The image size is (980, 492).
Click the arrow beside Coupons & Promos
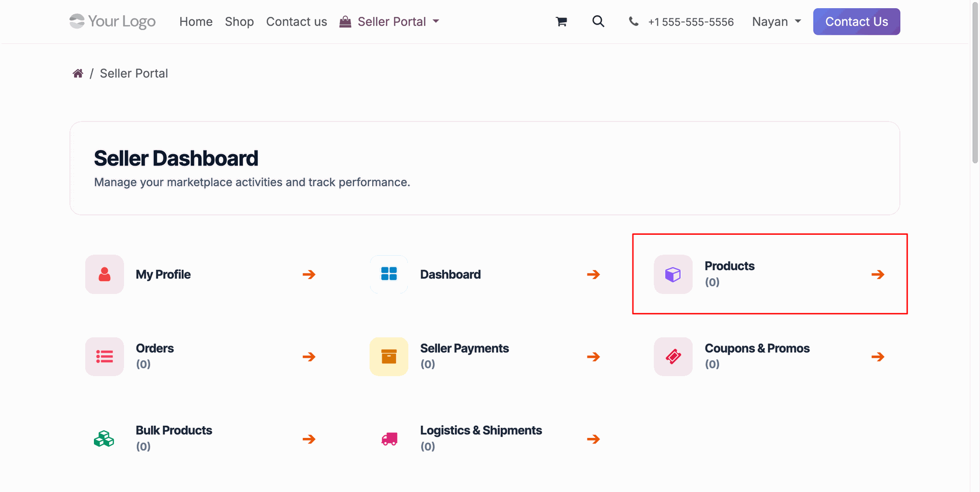click(878, 357)
